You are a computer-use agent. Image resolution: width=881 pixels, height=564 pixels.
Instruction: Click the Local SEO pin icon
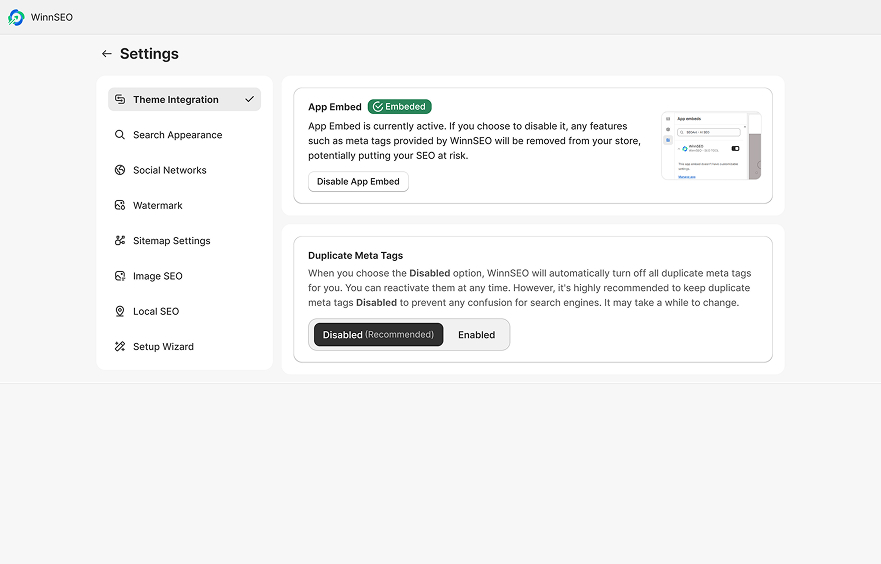tap(120, 311)
